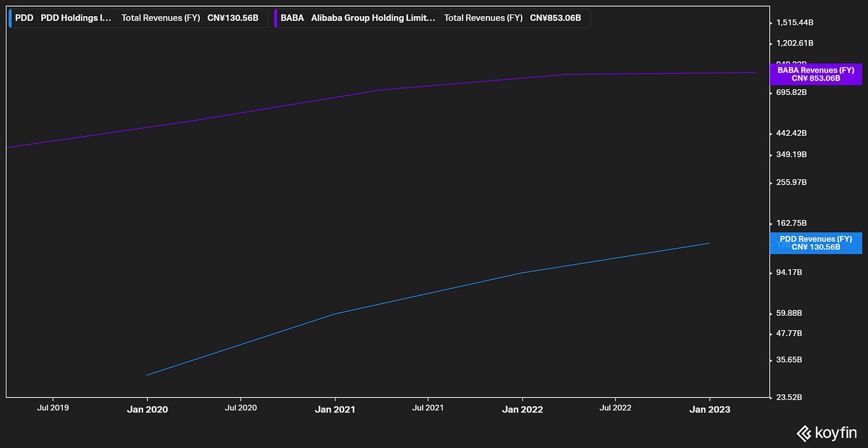Click PDD legend value CN¥130.56B

pyautogui.click(x=233, y=18)
